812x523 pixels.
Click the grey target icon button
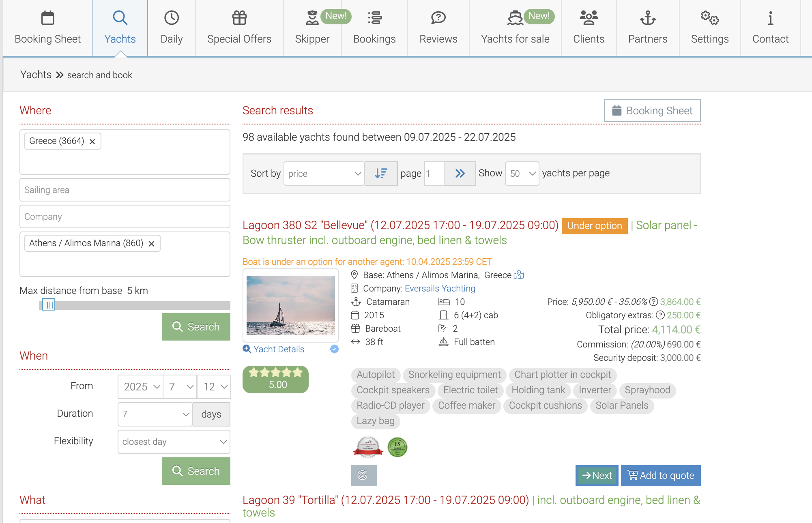[364, 475]
